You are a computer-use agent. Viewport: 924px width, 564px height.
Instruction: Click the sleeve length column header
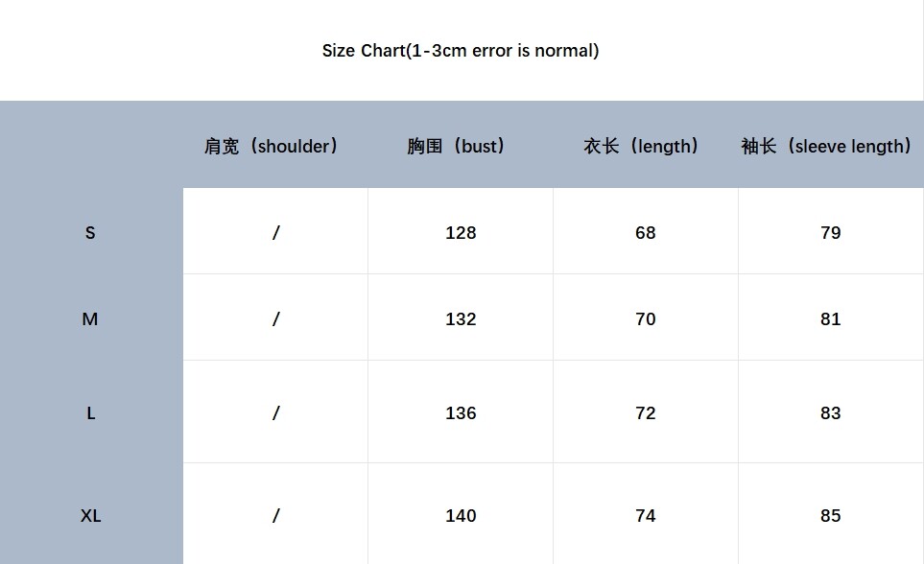(x=826, y=146)
